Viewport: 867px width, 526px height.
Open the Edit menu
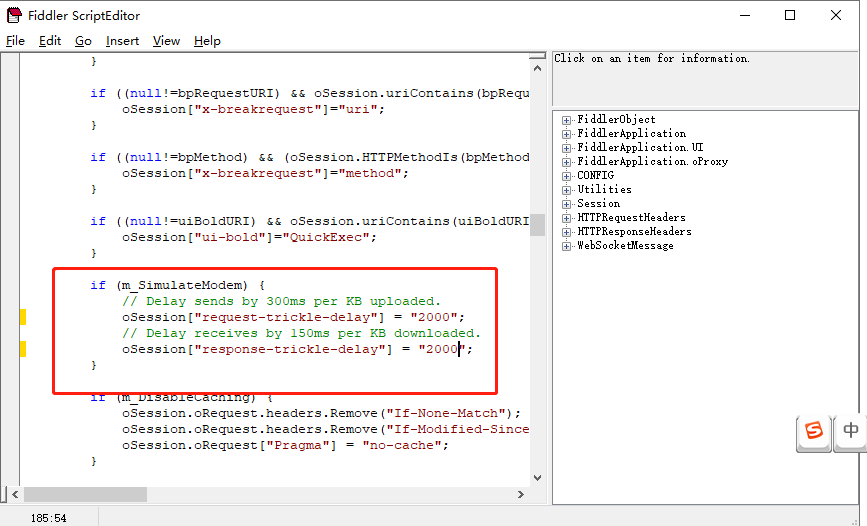[x=50, y=41]
